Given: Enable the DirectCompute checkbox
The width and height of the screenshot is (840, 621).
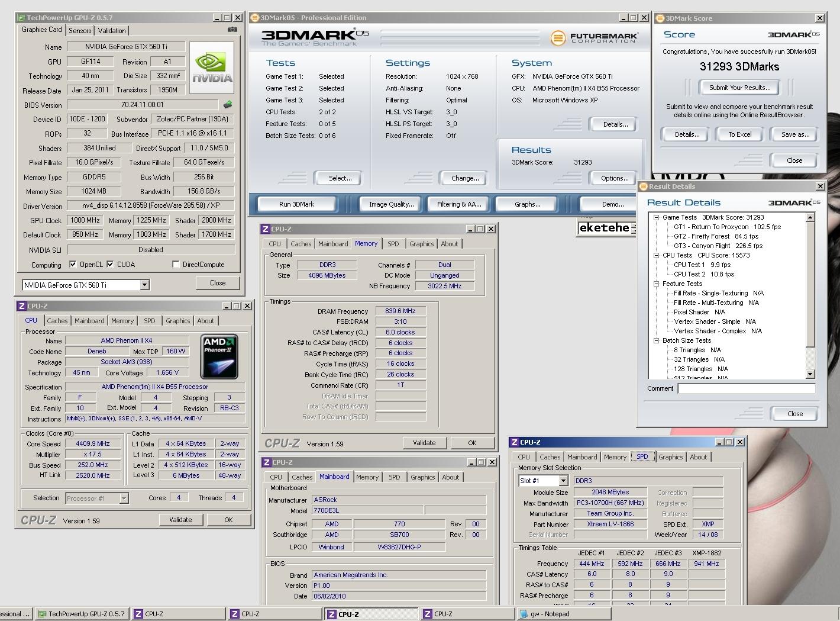Looking at the screenshot, I should pyautogui.click(x=176, y=265).
